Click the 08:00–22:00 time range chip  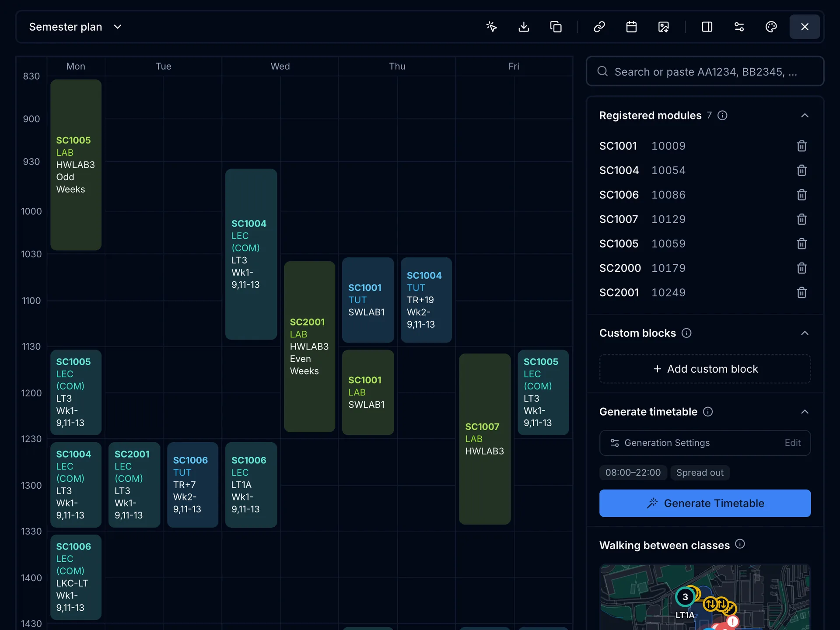click(633, 472)
